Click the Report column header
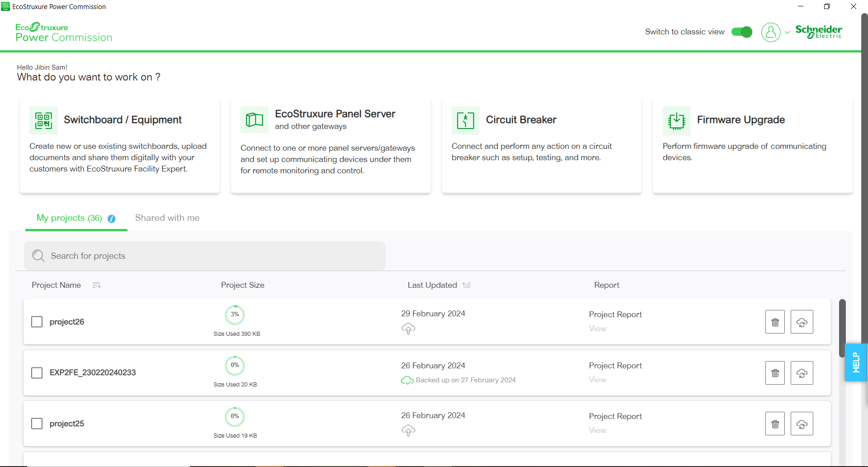 click(607, 285)
